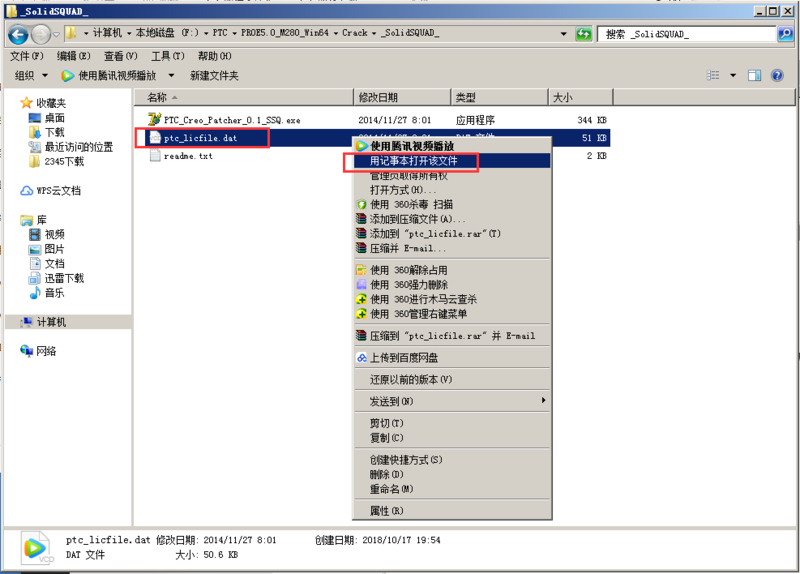Viewport: 800px width, 574px height.
Task: Select 使用 360解除占用
Action: (x=453, y=270)
